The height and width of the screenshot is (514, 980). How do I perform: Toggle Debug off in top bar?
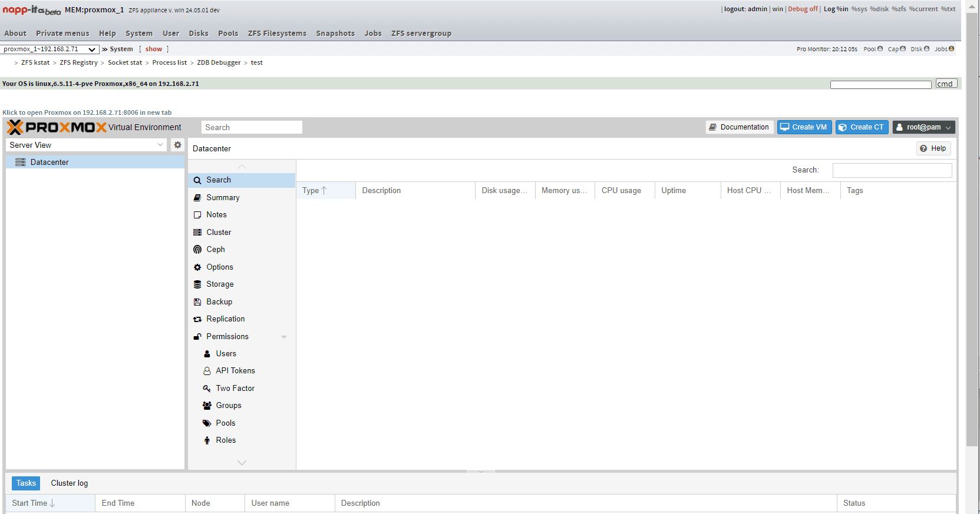(x=803, y=9)
